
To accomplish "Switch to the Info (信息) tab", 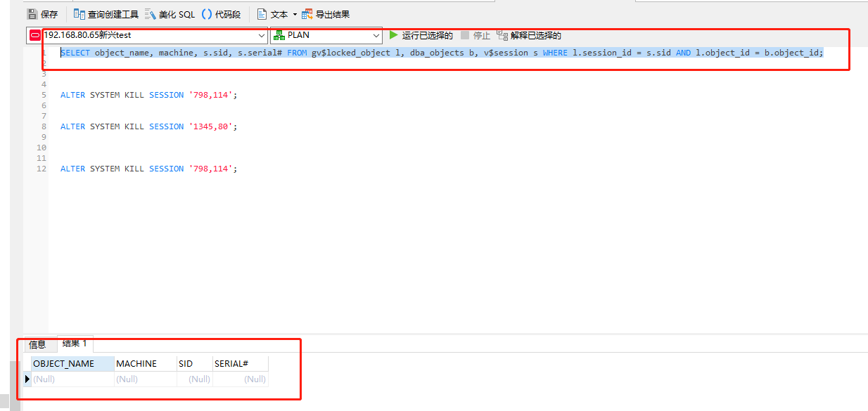I will pyautogui.click(x=37, y=344).
